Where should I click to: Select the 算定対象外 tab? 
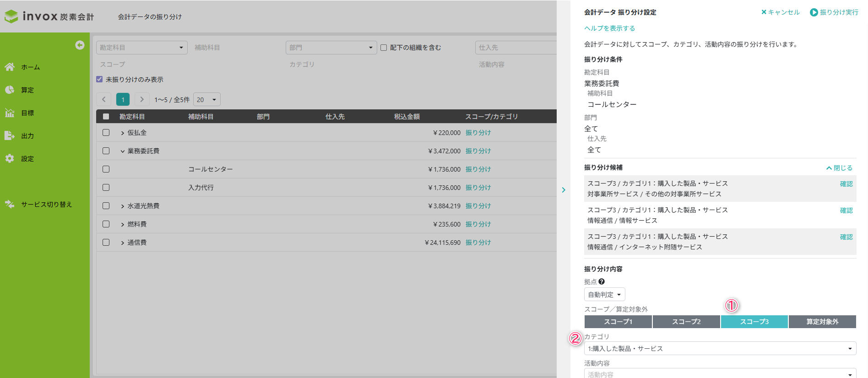[822, 322]
